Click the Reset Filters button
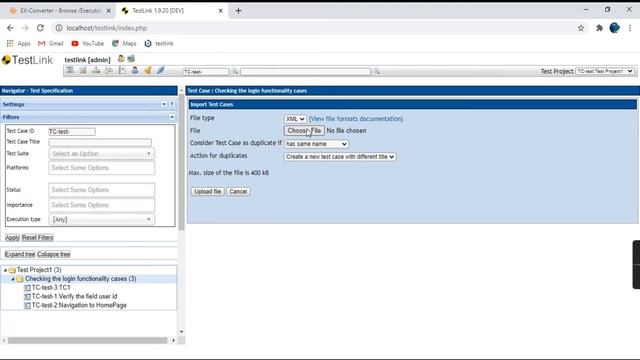Screen dimensions: 640x360 [37, 238]
